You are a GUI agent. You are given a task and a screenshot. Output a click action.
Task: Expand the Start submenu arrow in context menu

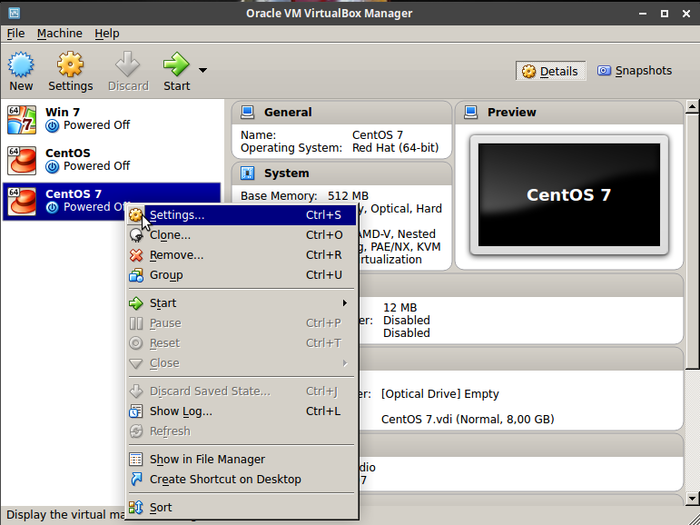345,303
